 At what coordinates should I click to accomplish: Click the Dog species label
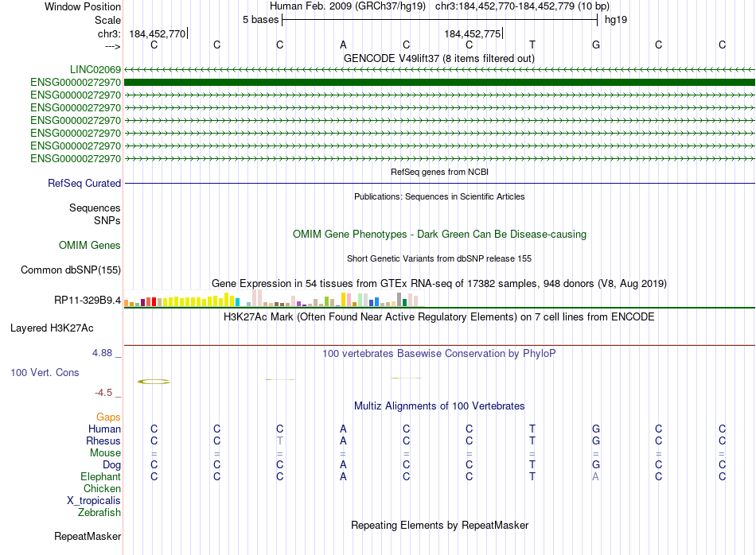(x=112, y=465)
